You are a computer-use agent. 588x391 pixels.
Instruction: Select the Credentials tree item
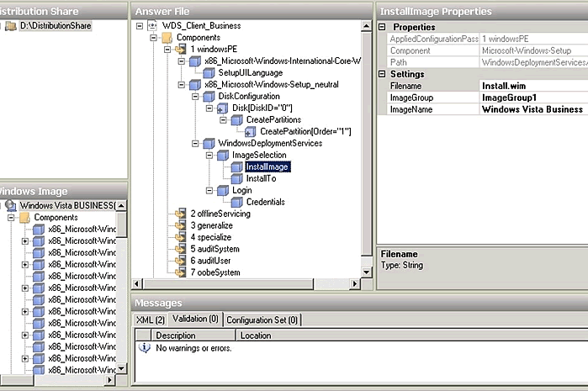[266, 202]
